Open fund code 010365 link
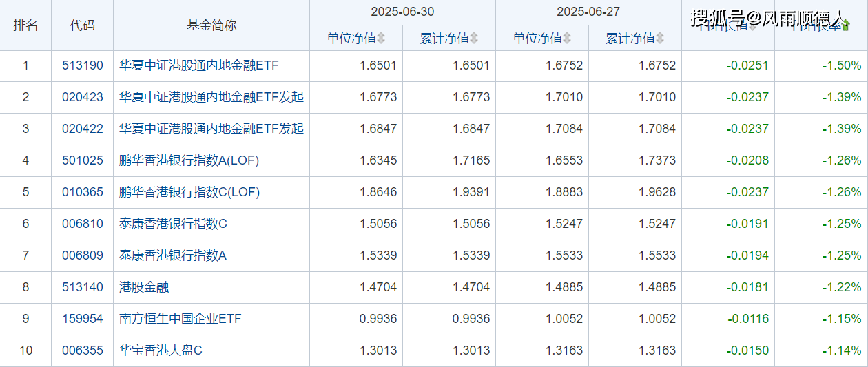 click(x=83, y=193)
